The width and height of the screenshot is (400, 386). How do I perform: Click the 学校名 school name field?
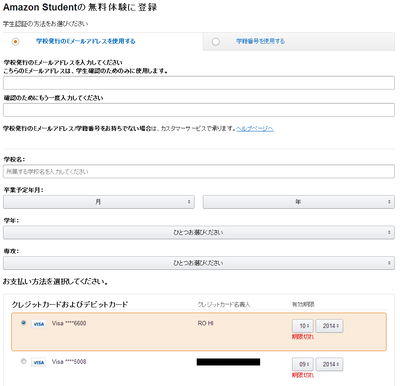click(x=199, y=171)
